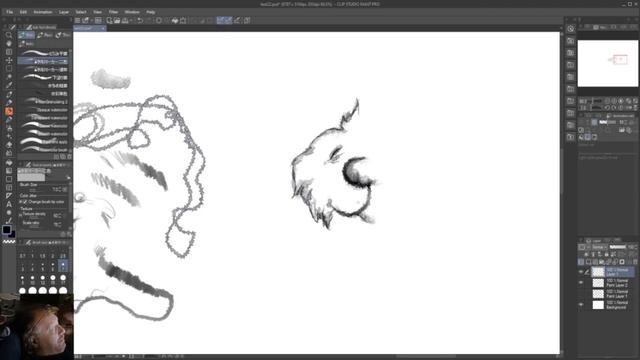Select the Hand move-canvas tool

pyautogui.click(x=9, y=43)
